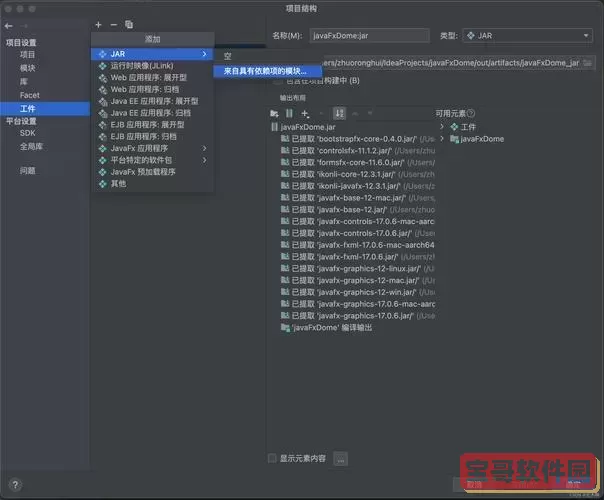The height and width of the screenshot is (500, 604).
Task: Choose JavaFx 预加载程序 menu item
Action: [152, 172]
